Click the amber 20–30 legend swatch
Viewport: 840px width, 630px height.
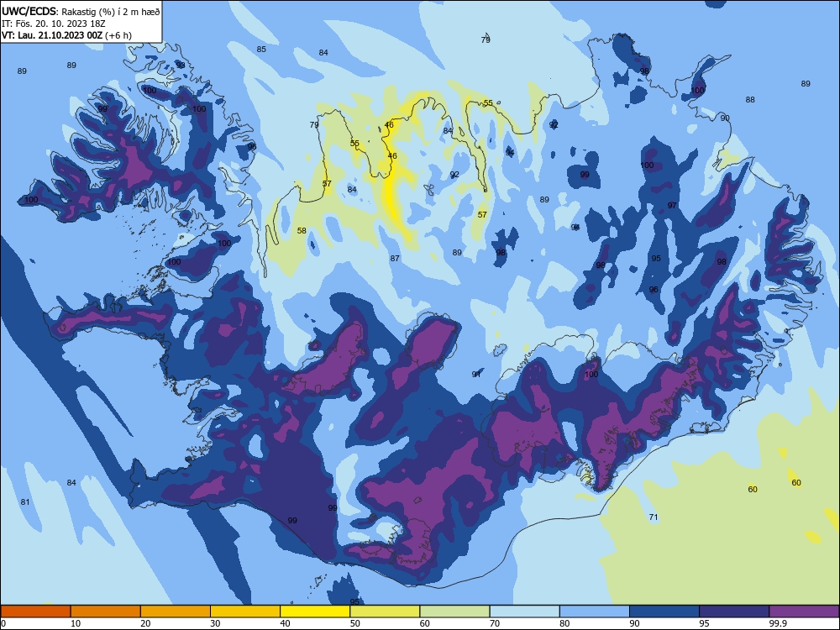pyautogui.click(x=176, y=612)
